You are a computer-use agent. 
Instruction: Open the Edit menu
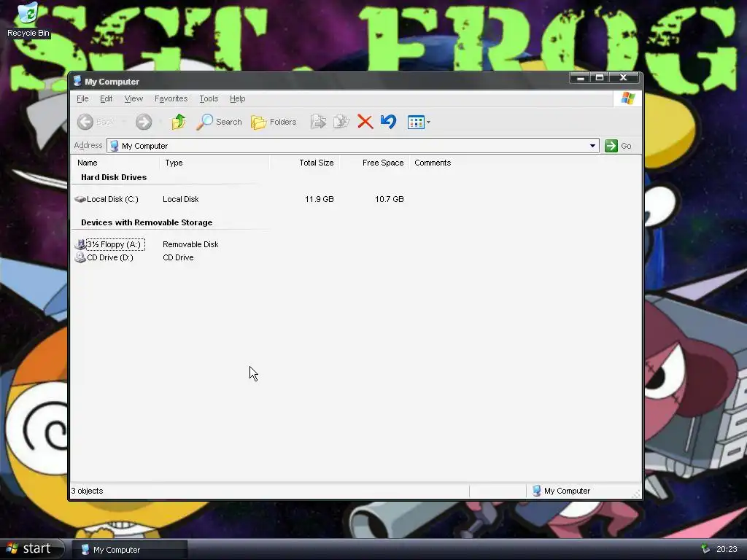click(106, 98)
